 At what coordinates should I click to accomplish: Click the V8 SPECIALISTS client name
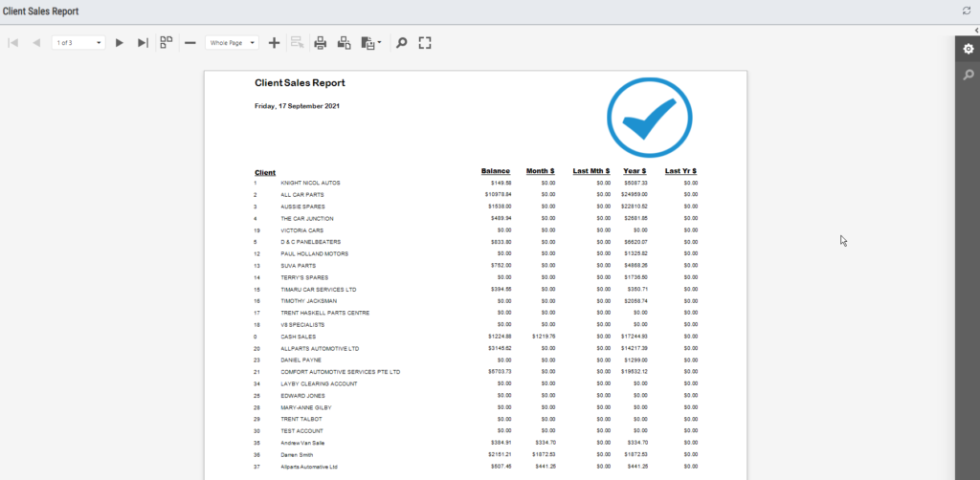click(302, 324)
